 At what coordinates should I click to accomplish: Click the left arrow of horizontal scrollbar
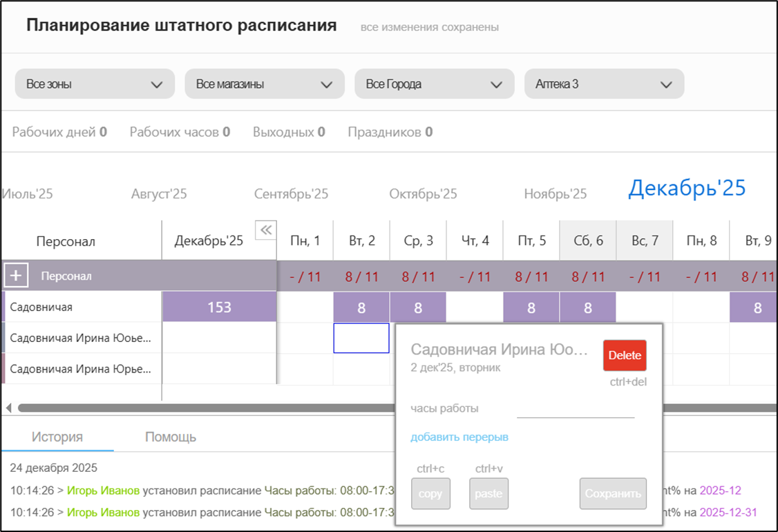(8, 408)
